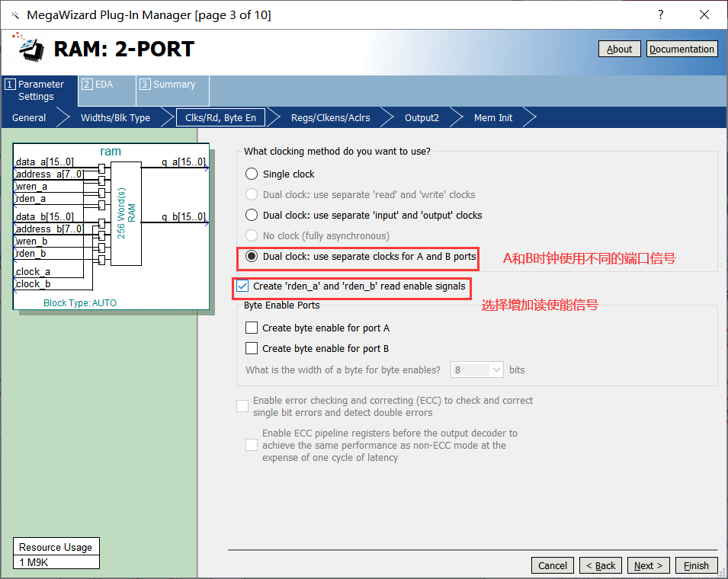
Task: Click the Next button
Action: [648, 565]
